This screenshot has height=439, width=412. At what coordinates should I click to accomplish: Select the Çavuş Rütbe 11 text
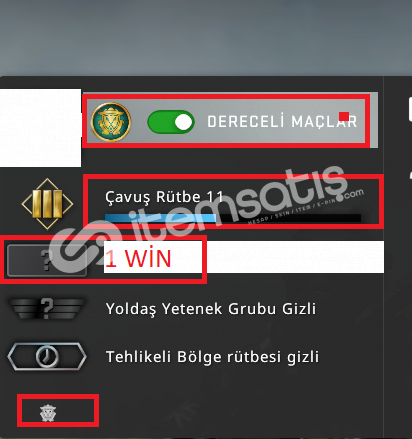[164, 197]
